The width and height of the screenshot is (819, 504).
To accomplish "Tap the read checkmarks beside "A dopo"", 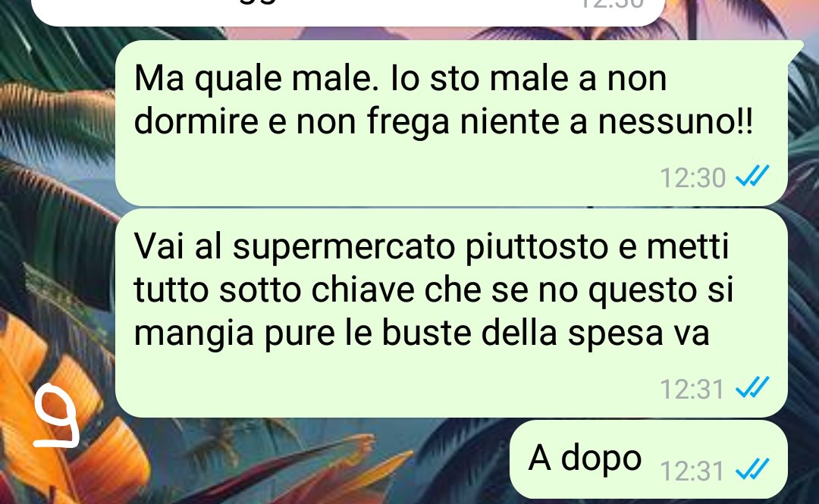I will pos(752,469).
